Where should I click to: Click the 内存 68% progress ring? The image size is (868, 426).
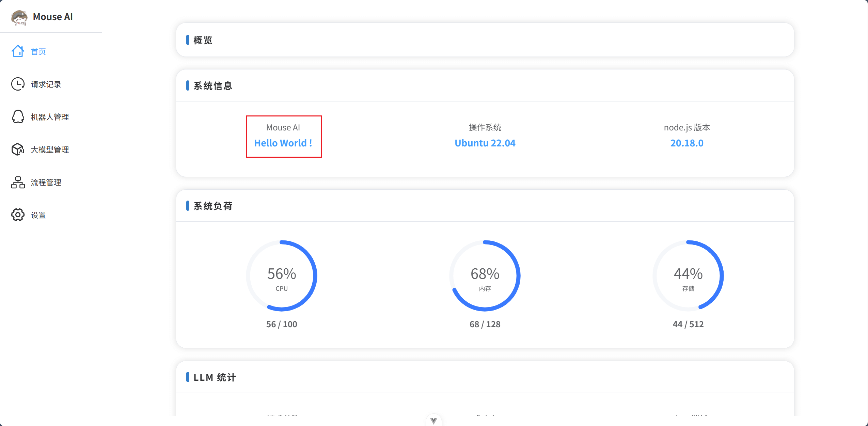[x=485, y=276]
